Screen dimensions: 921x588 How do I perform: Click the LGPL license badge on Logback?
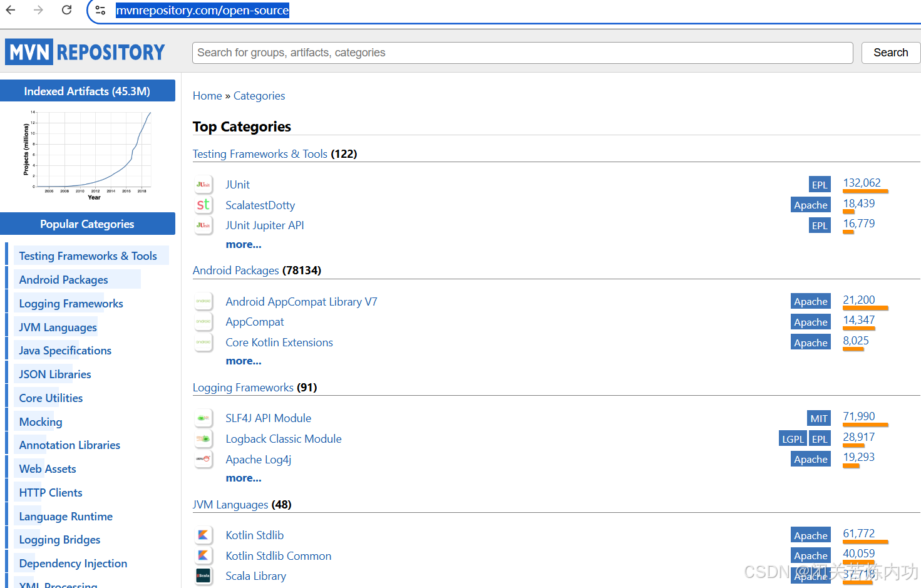point(793,439)
